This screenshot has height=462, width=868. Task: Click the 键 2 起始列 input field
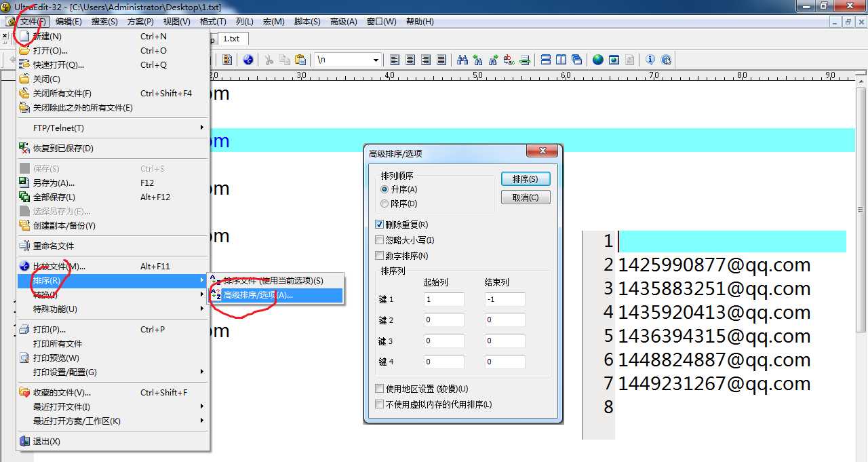pos(444,320)
